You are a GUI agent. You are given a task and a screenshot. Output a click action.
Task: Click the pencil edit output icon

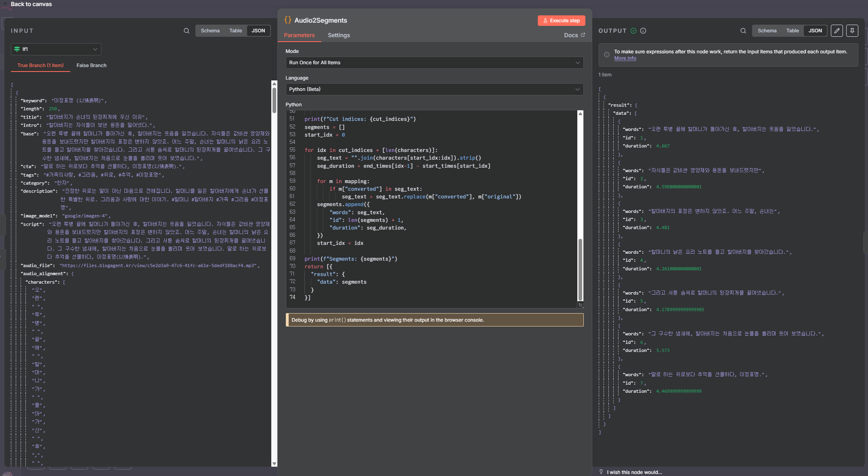click(837, 31)
